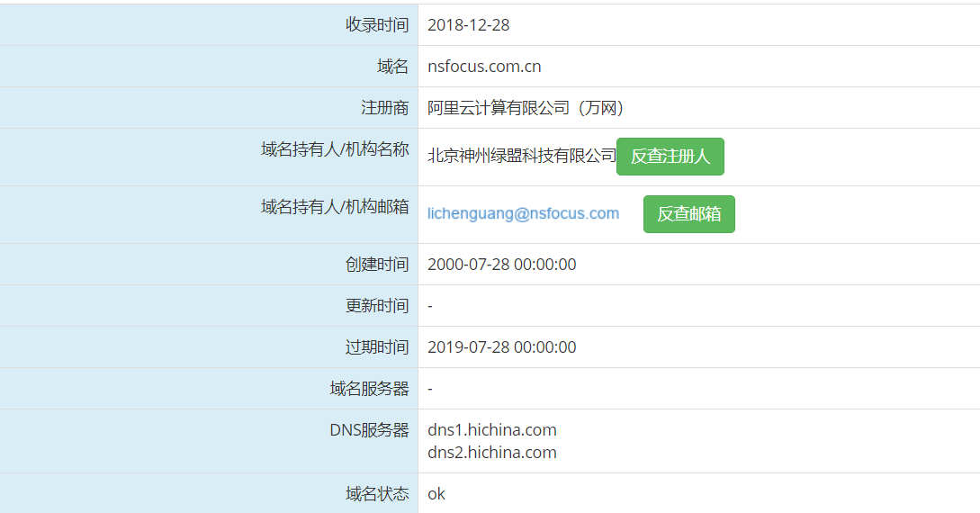This screenshot has height=513, width=980.
Task: Click the DNS服务器 row label
Action: [x=369, y=430]
